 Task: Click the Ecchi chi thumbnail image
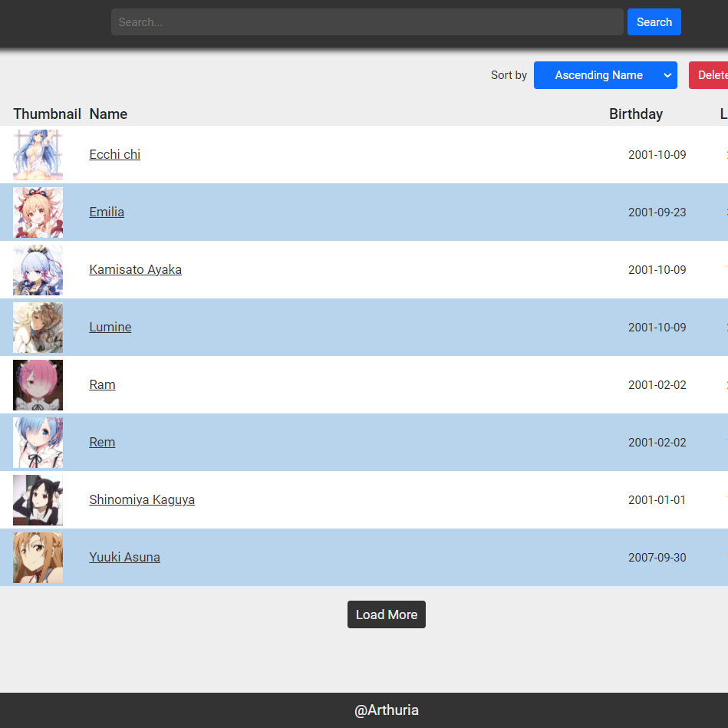coord(38,155)
